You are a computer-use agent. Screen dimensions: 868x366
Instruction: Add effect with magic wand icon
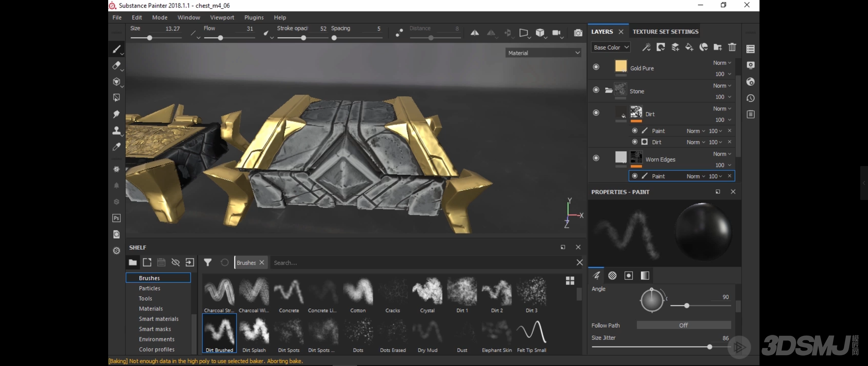point(646,47)
